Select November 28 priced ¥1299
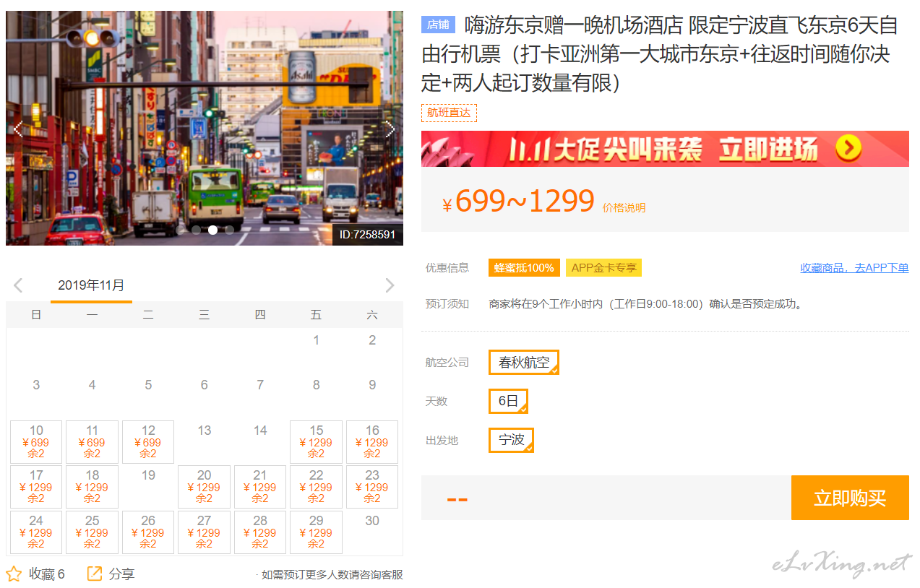Viewport: 920px width, 588px height. click(x=260, y=532)
